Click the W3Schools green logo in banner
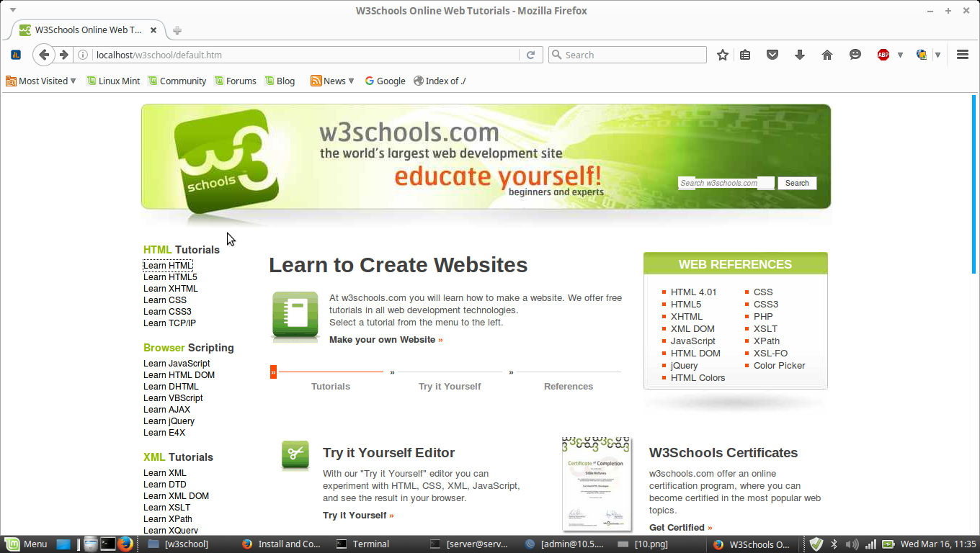 coord(226,161)
